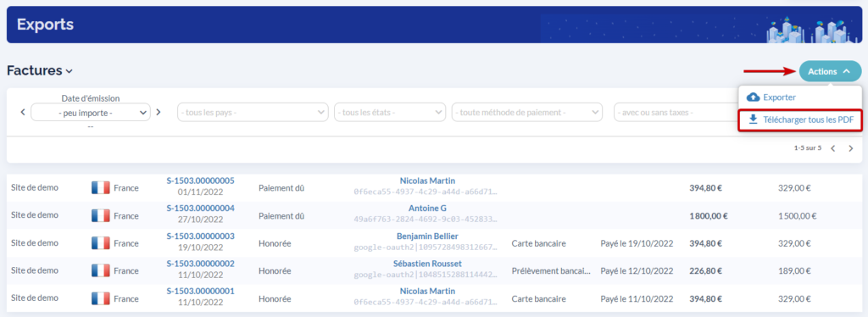Viewport: 868px width, 317px height.
Task: Open Nicolas Martin on invoice 00000005 row
Action: (427, 181)
